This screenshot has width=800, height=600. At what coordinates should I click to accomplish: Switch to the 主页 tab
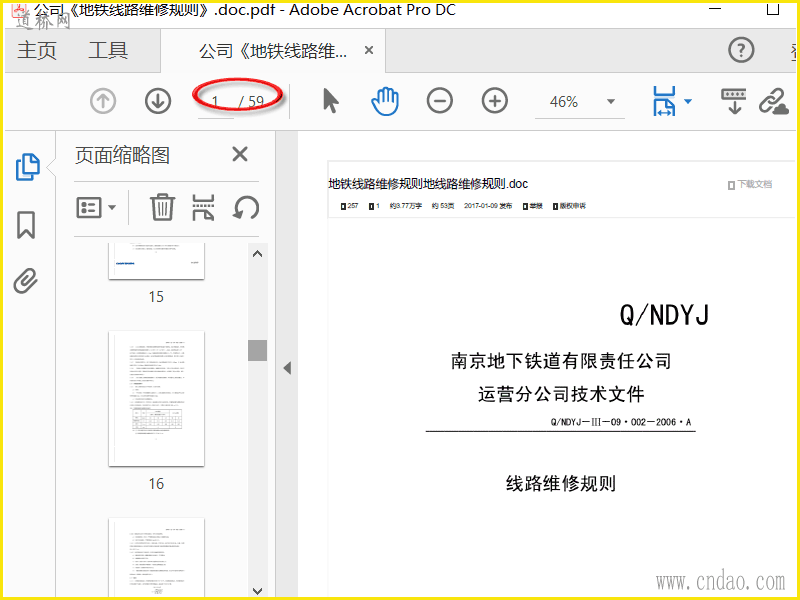pyautogui.click(x=37, y=51)
